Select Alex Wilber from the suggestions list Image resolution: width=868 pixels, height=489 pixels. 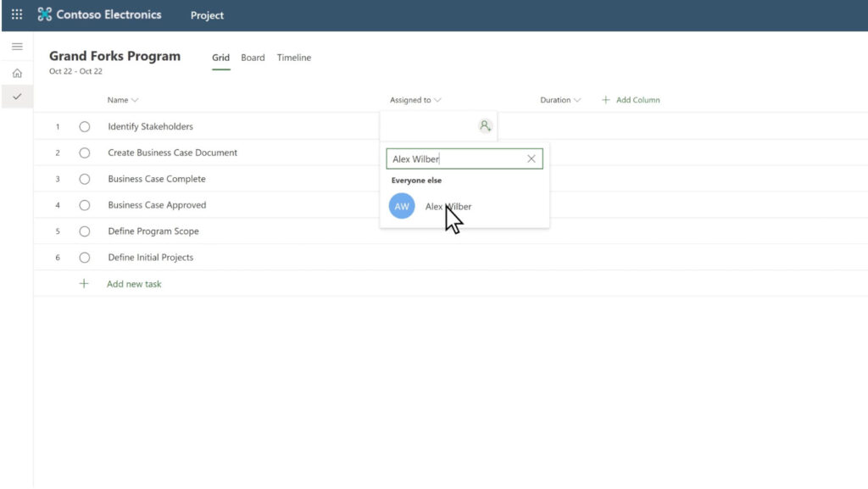tap(448, 205)
